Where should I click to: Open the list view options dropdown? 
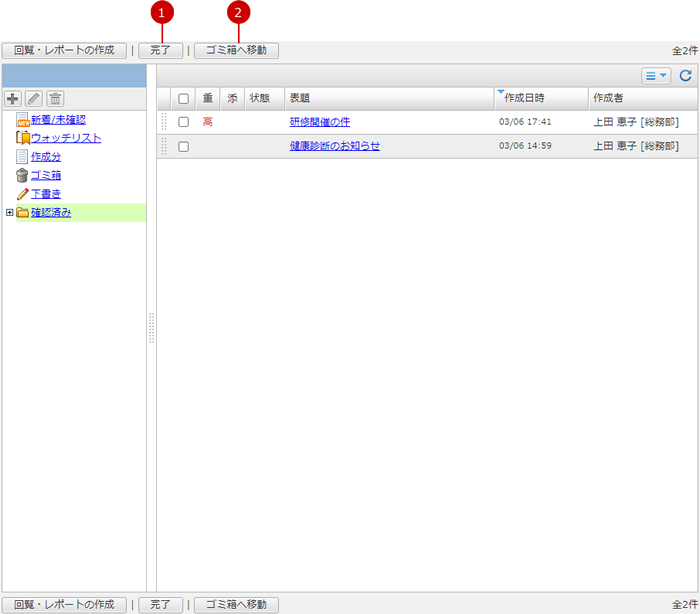[x=656, y=75]
